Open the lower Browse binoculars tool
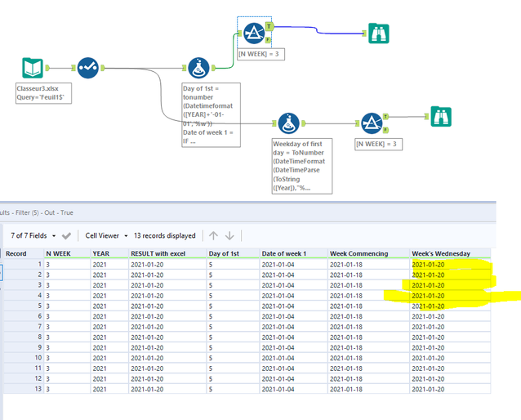This screenshot has height=420, width=521. click(442, 117)
